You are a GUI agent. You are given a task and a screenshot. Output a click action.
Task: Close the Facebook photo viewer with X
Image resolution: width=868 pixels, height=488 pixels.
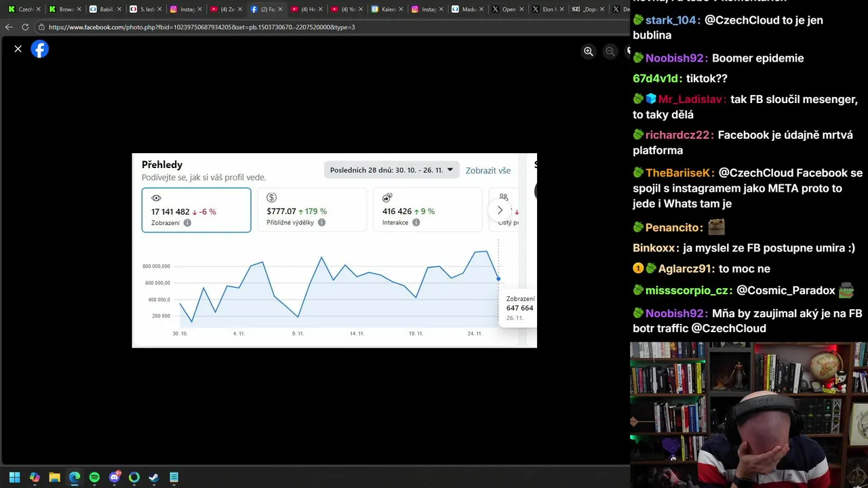point(18,49)
